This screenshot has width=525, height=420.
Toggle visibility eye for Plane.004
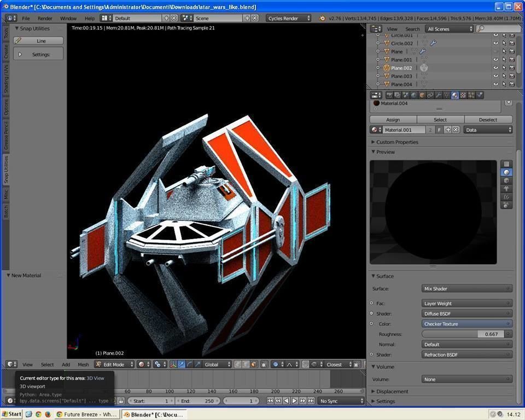pyautogui.click(x=495, y=84)
